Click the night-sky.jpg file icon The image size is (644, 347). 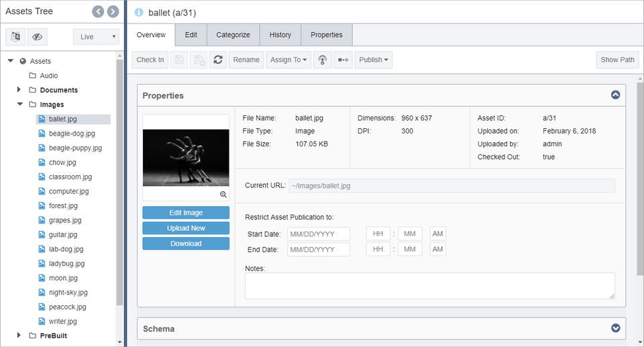42,293
